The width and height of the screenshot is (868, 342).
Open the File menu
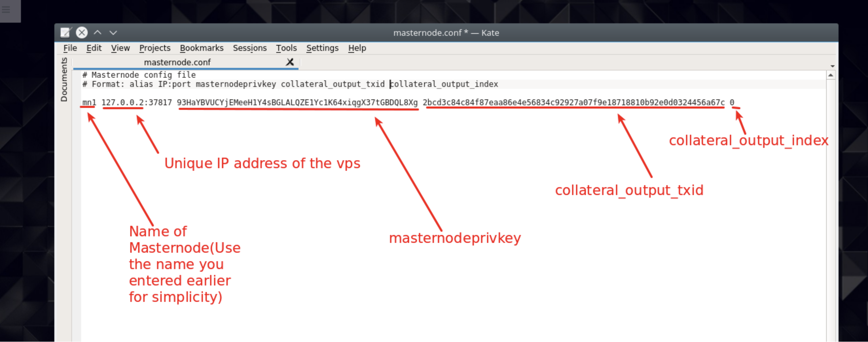click(70, 48)
